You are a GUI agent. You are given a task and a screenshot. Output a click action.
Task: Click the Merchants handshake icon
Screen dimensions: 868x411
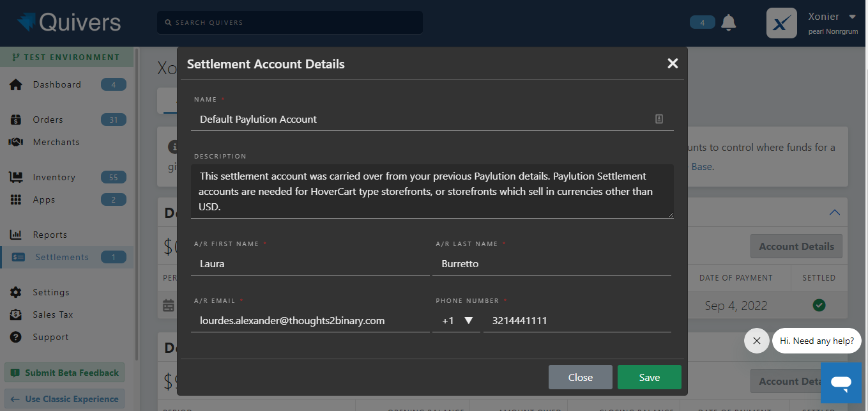pos(16,142)
